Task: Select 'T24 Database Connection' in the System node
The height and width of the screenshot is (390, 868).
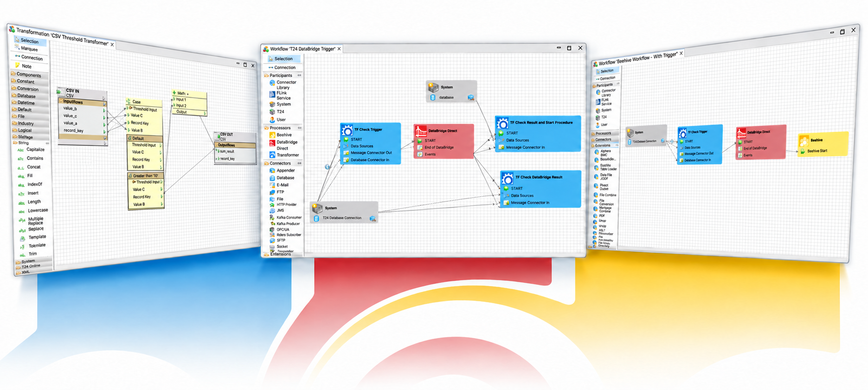Action: [x=342, y=218]
